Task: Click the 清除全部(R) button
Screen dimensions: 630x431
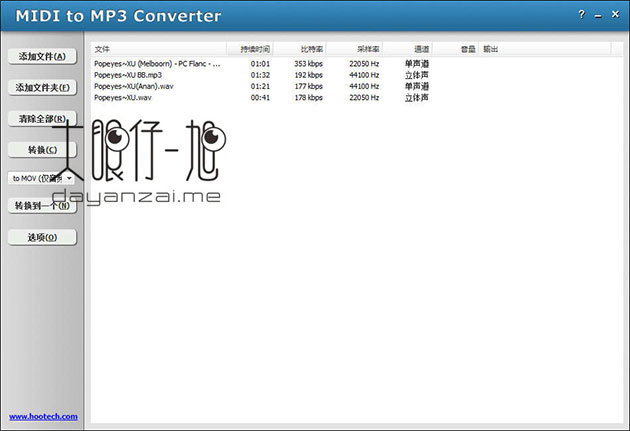Action: pyautogui.click(x=42, y=119)
